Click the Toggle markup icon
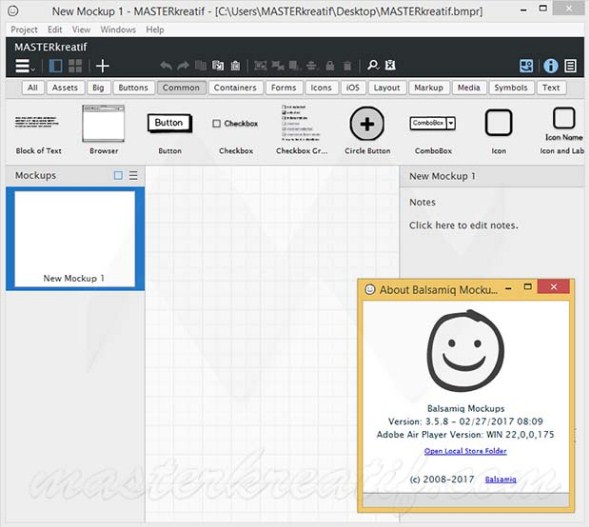The height and width of the screenshot is (527, 589). click(390, 65)
